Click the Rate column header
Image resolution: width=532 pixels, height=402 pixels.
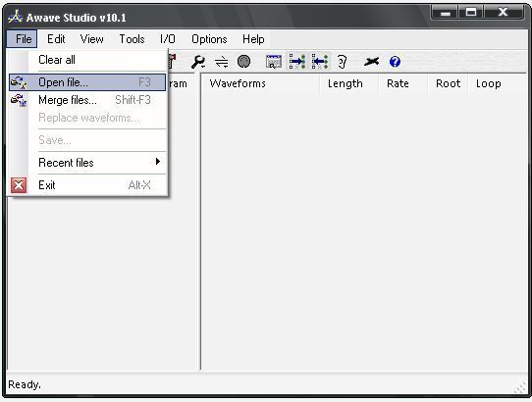(x=402, y=83)
